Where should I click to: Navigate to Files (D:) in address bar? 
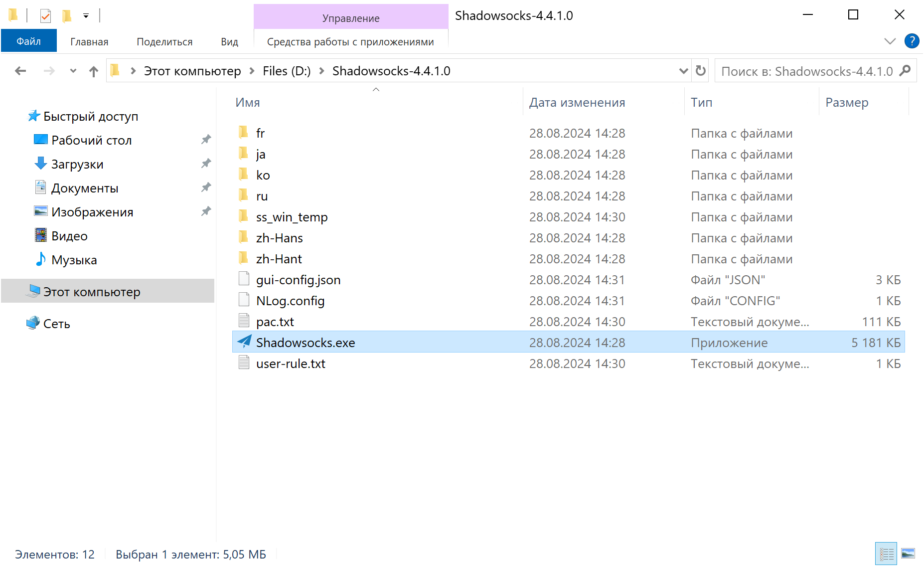tap(287, 71)
